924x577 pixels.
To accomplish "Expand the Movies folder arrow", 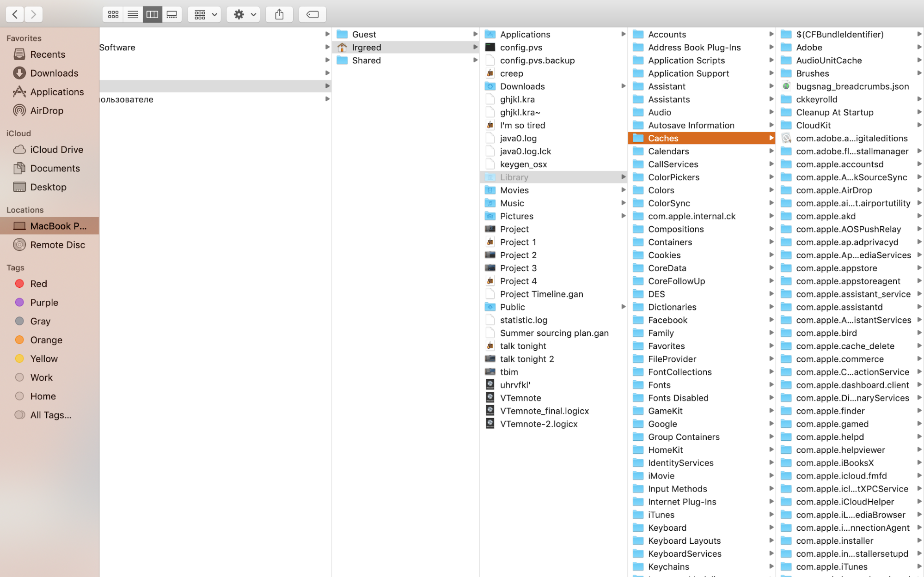I will tap(623, 190).
